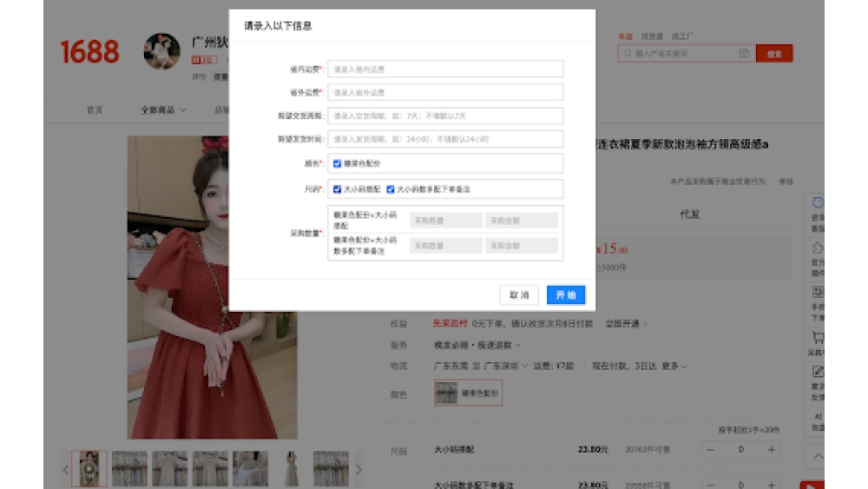The image size is (868, 489).
Task: Select the 代发 tab
Action: click(690, 215)
